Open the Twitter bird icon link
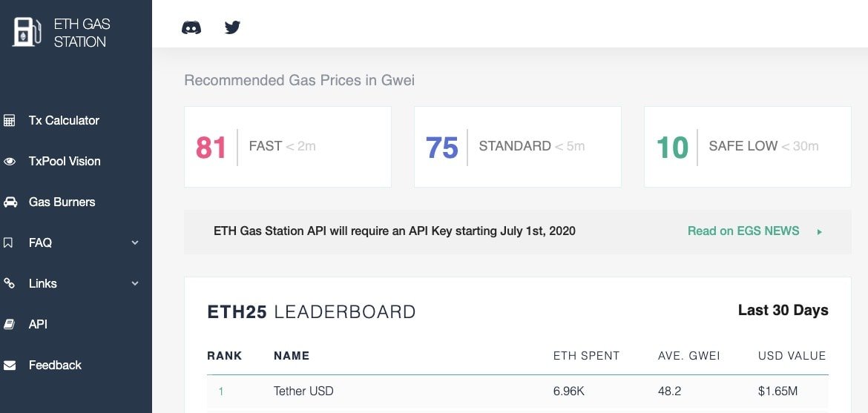This screenshot has height=413, width=868. pyautogui.click(x=232, y=28)
